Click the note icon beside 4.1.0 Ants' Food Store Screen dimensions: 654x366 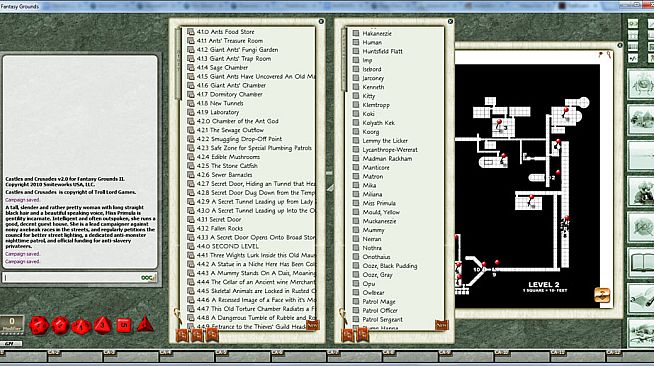pyautogui.click(x=191, y=32)
